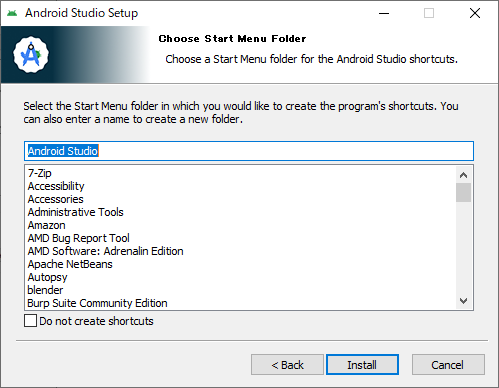Screen dimensions: 499x388
Task: Select Administrative Tools from the list
Action: point(76,212)
